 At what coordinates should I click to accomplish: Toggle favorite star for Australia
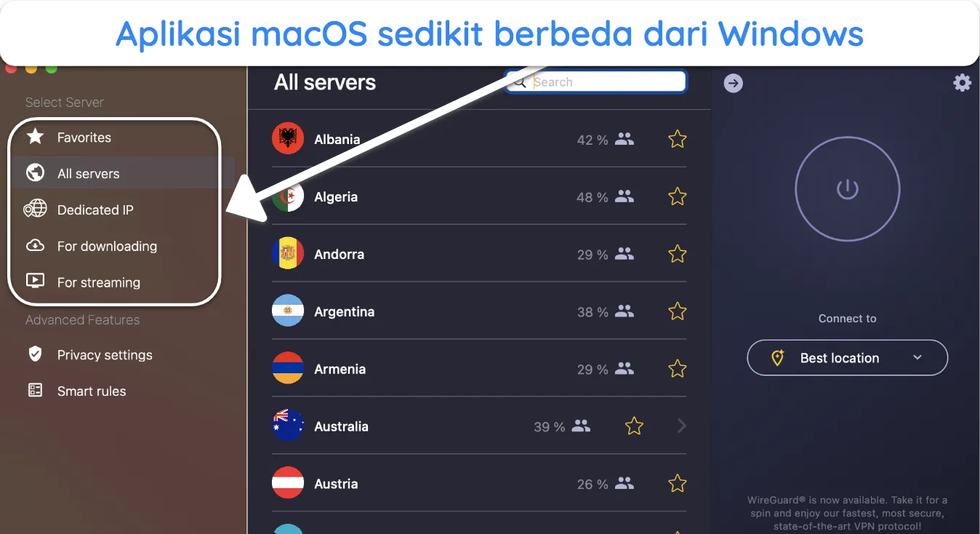[x=635, y=426]
